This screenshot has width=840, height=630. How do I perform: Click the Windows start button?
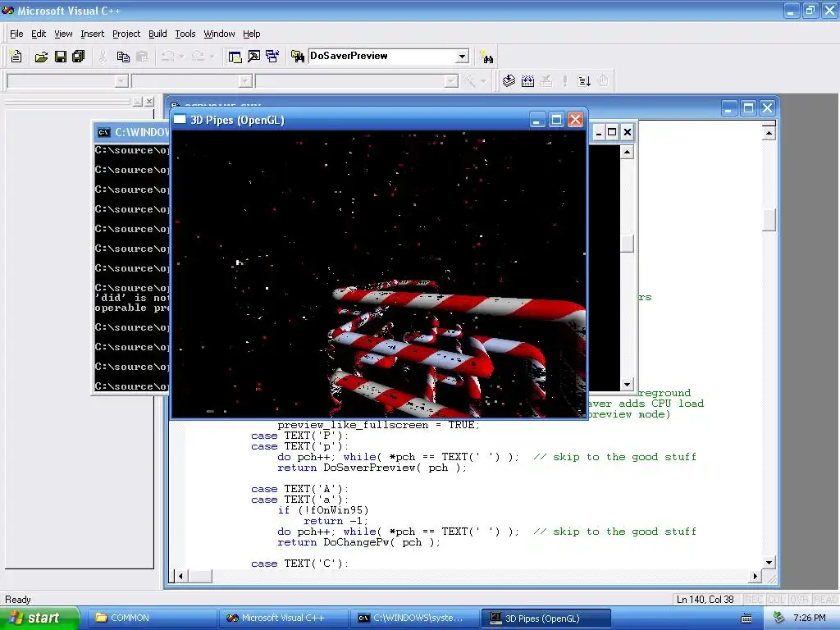coord(39,619)
